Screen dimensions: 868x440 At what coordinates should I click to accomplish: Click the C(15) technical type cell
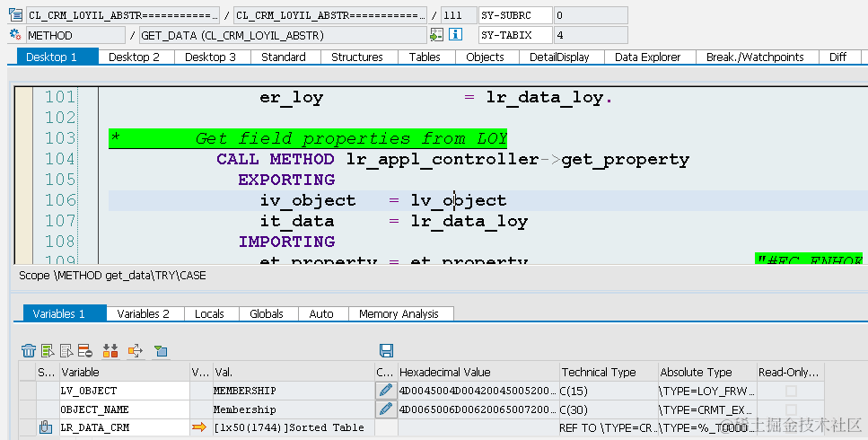(x=609, y=391)
